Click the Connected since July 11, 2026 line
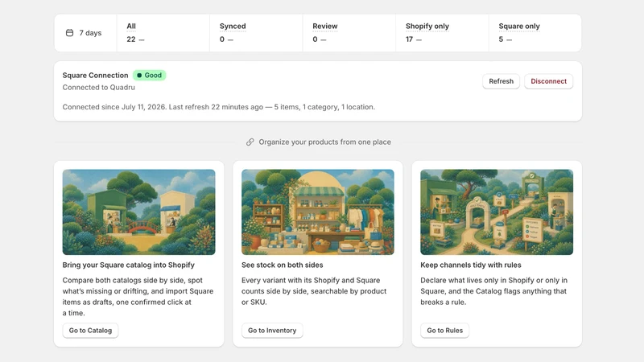The width and height of the screenshot is (644, 362). tap(218, 107)
